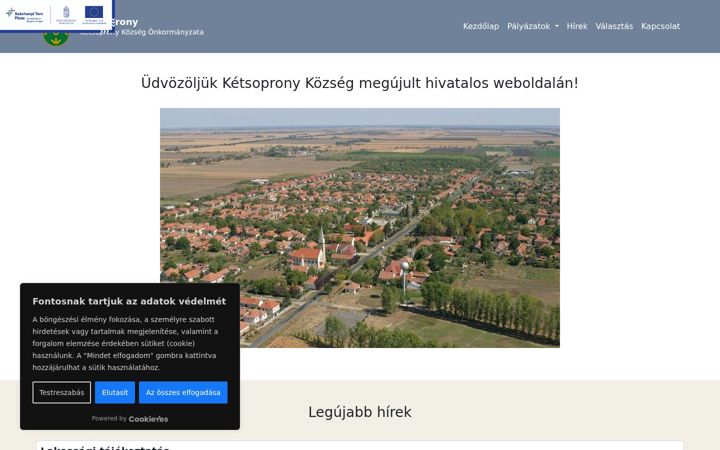Click the Kétsoprony coat of arms logo
720x450 pixels.
tap(56, 38)
